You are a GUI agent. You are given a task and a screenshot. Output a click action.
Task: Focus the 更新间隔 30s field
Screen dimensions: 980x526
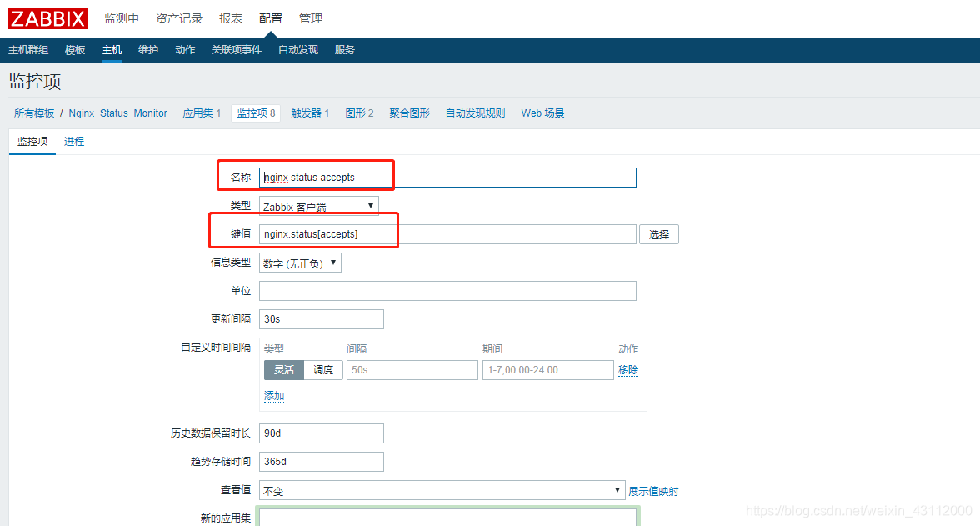point(322,319)
